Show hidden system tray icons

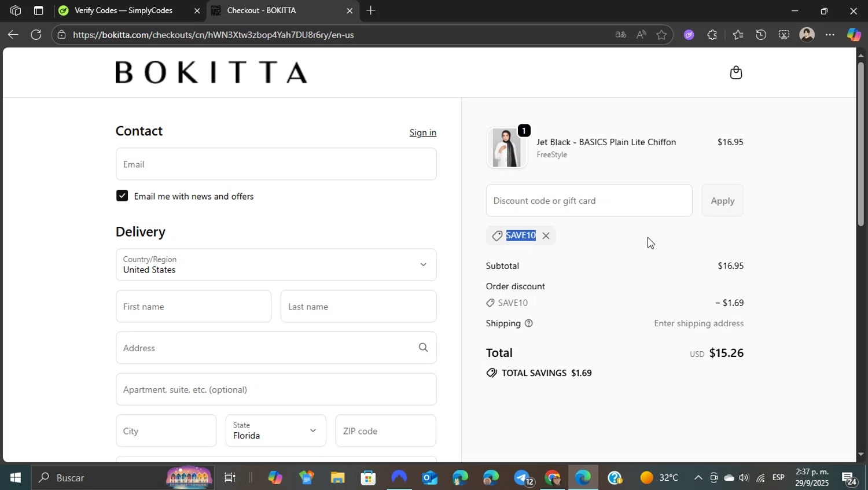[x=698, y=478]
